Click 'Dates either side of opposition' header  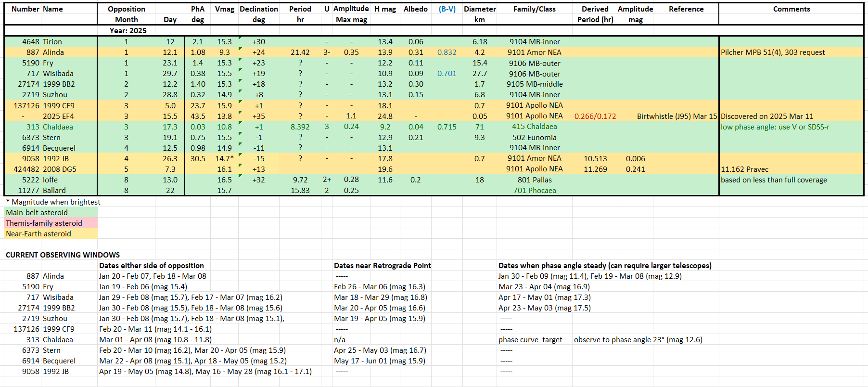coord(152,265)
